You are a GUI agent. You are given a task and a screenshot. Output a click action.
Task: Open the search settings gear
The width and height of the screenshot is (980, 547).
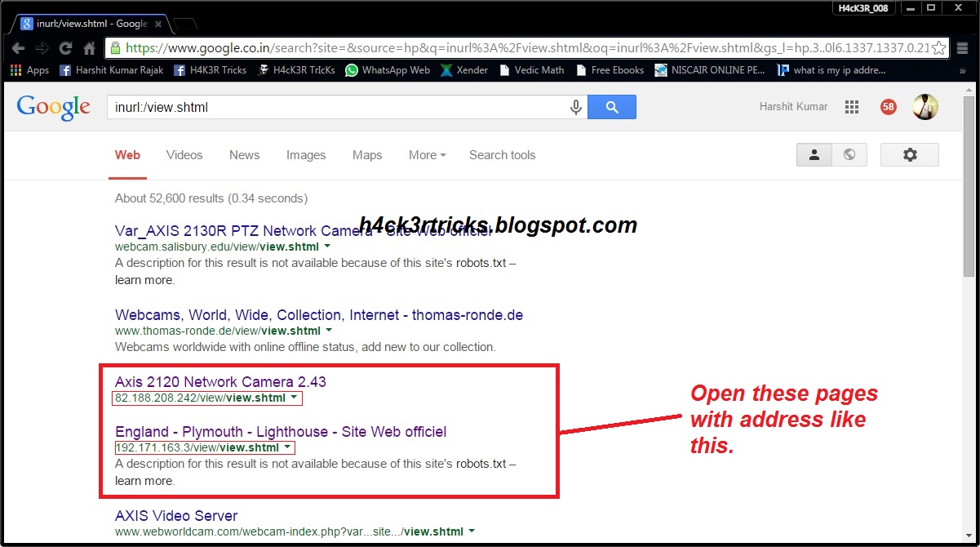(x=910, y=154)
